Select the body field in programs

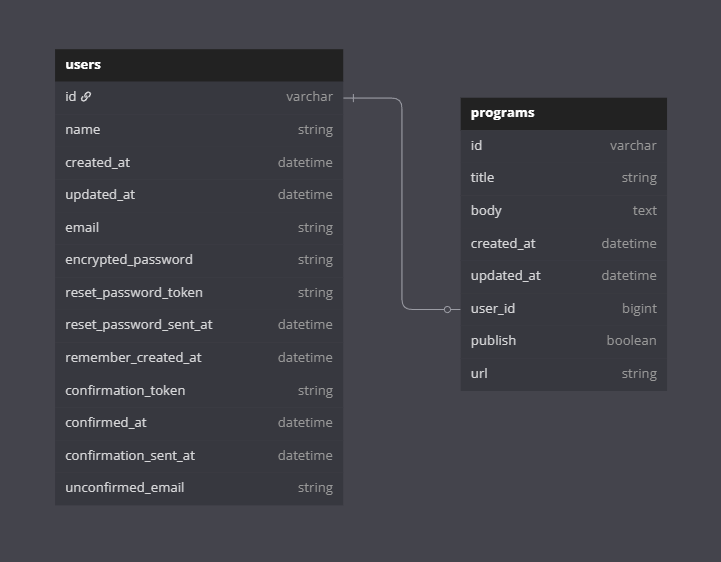pyautogui.click(x=563, y=211)
